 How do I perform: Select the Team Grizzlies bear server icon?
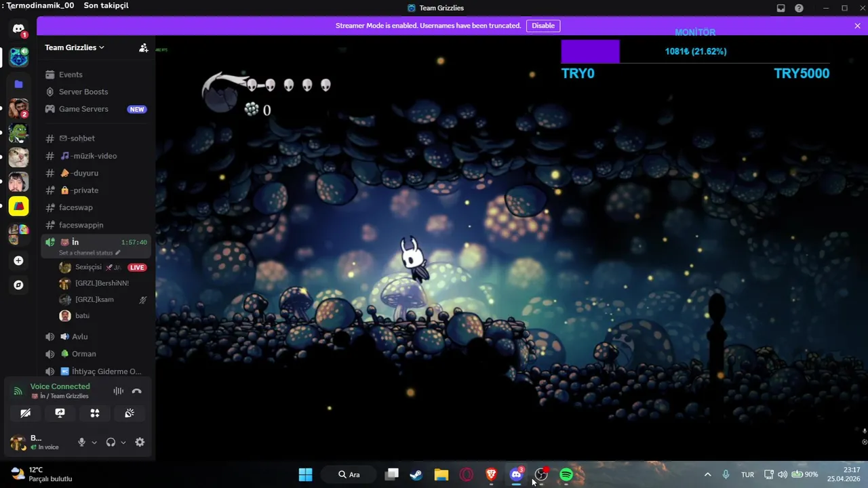click(x=18, y=57)
